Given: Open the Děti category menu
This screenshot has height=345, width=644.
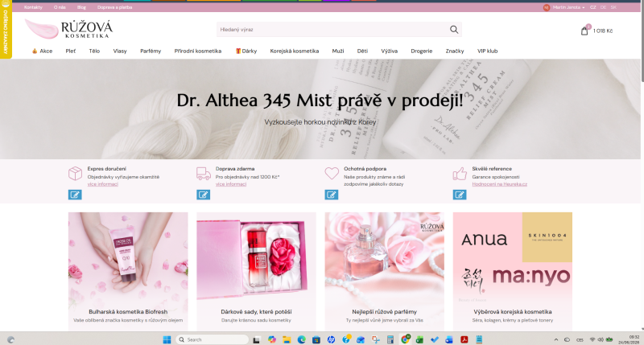Looking at the screenshot, I should (x=363, y=51).
